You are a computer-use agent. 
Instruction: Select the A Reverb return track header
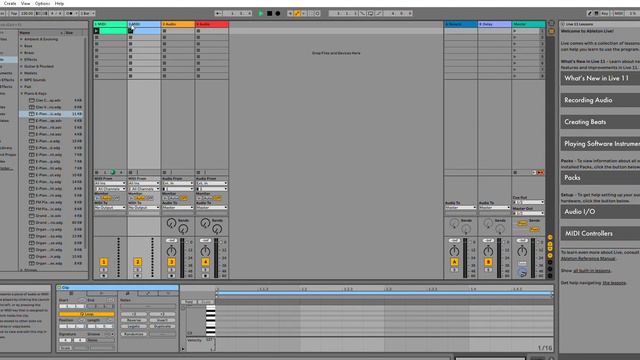coord(460,24)
